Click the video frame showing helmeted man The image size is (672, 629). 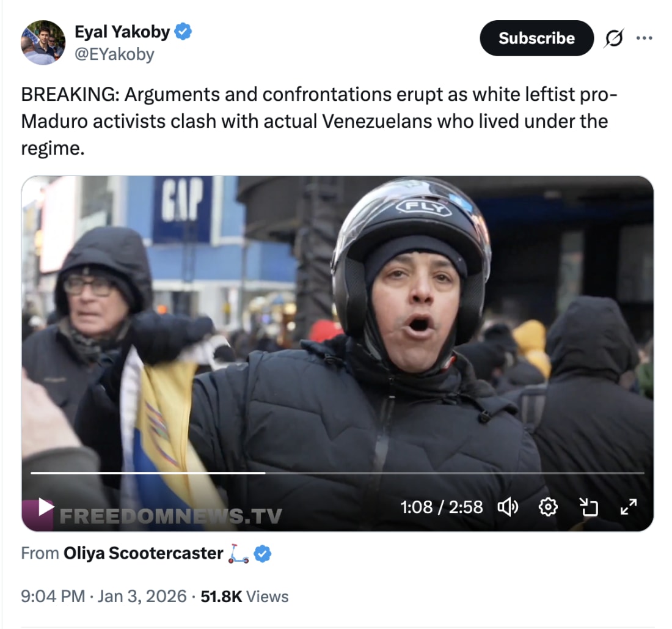(x=337, y=326)
